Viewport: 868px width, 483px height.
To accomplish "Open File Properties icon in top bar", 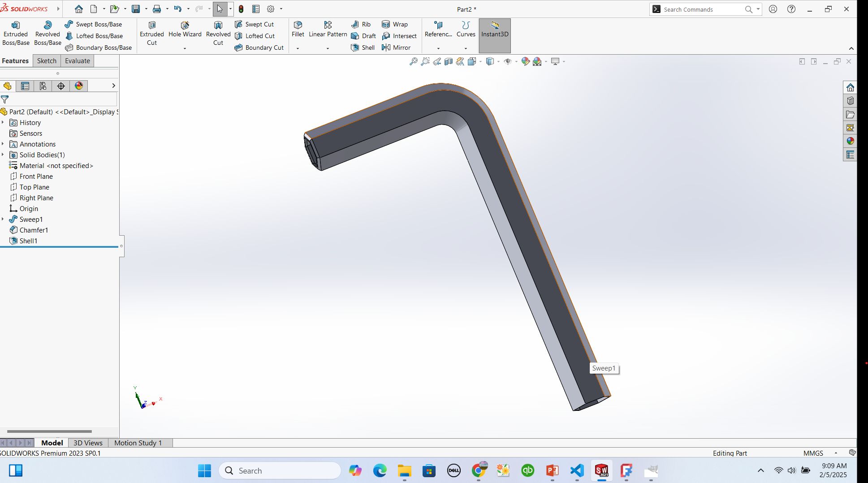I will click(256, 9).
